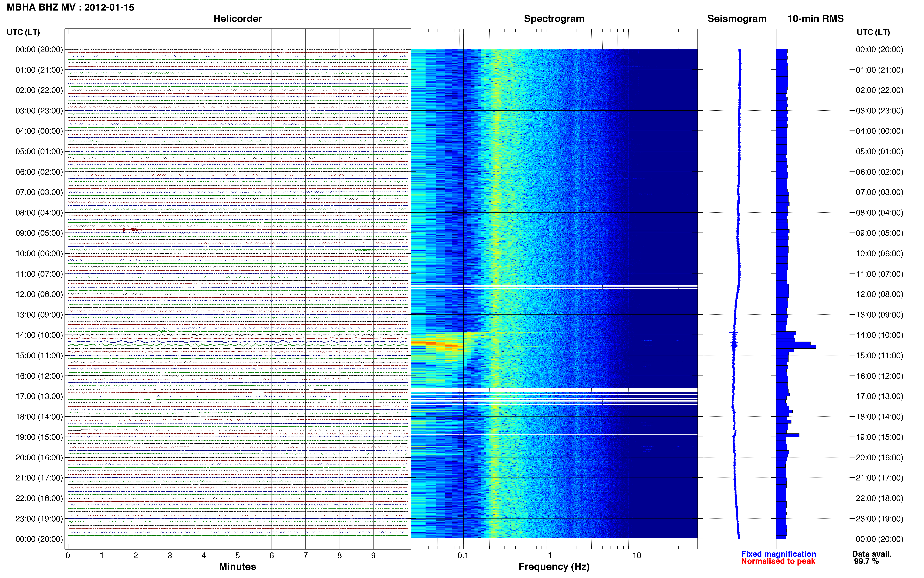Click Minutes axis tick '0'
Screen dimensions: 924x578
point(68,556)
